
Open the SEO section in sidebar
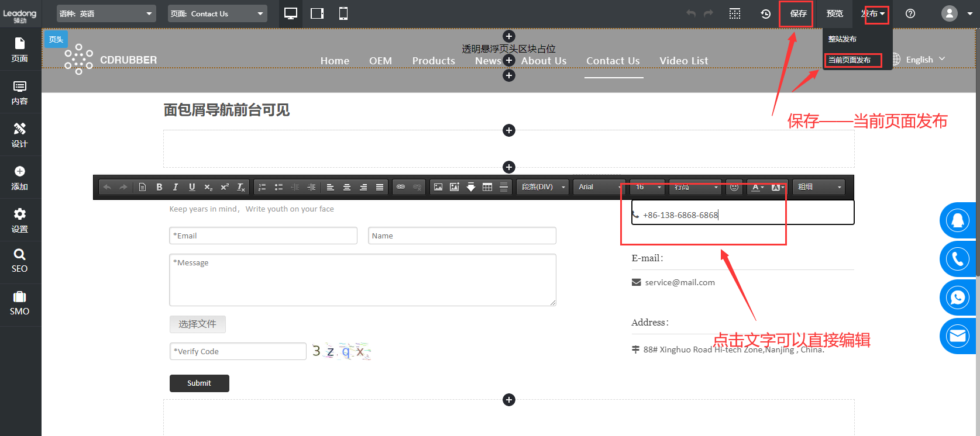click(x=20, y=261)
